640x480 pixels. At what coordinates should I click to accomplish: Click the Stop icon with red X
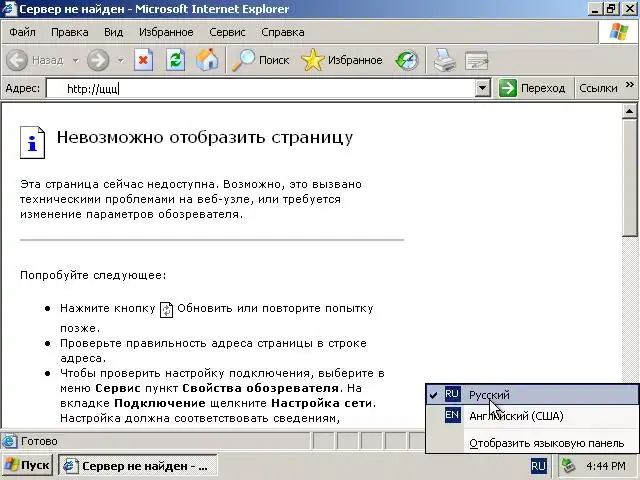point(143,60)
